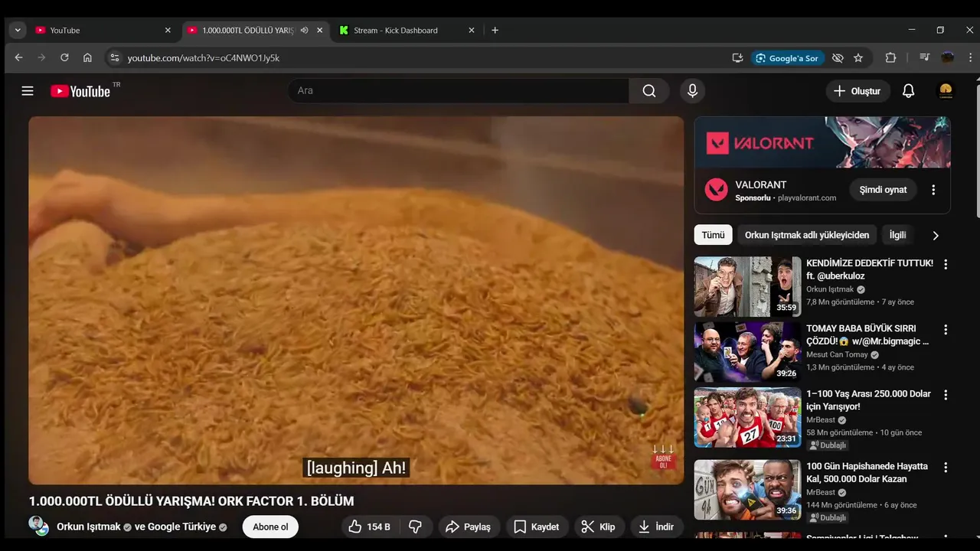Select the Orkun Işıtmak adlı yükleyiciden chip
This screenshot has height=551, width=980.
tap(807, 235)
